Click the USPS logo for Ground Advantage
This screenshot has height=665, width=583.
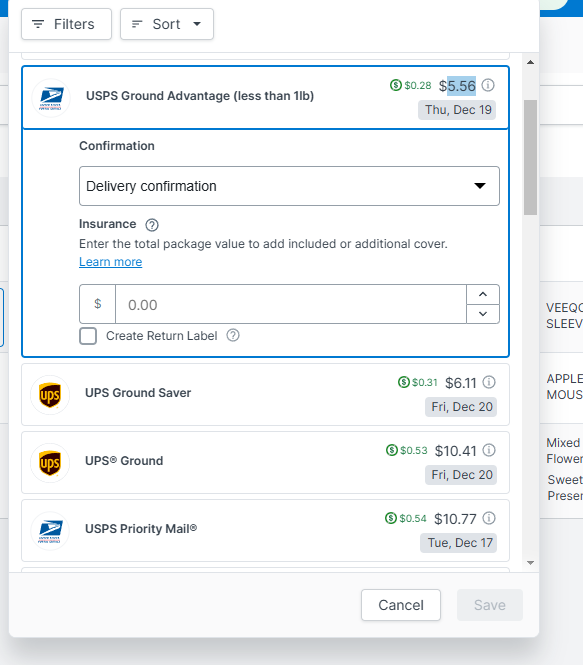(51, 98)
